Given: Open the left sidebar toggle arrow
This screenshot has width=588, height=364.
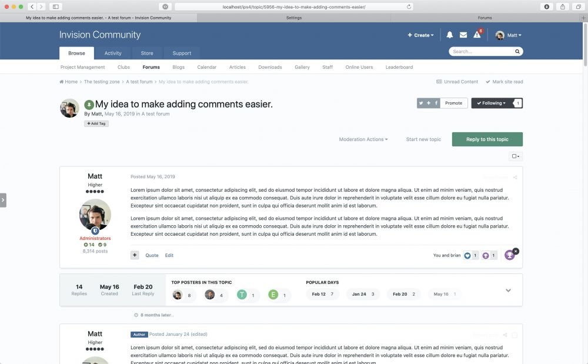Looking at the screenshot, I should click(x=3, y=200).
